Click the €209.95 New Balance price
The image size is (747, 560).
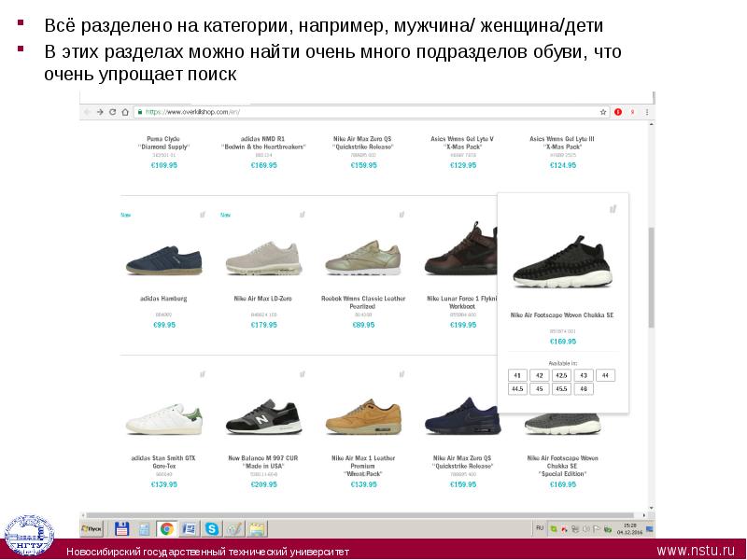(263, 484)
